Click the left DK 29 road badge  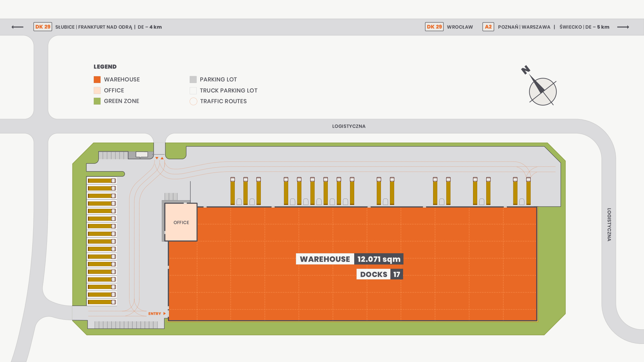coord(43,27)
